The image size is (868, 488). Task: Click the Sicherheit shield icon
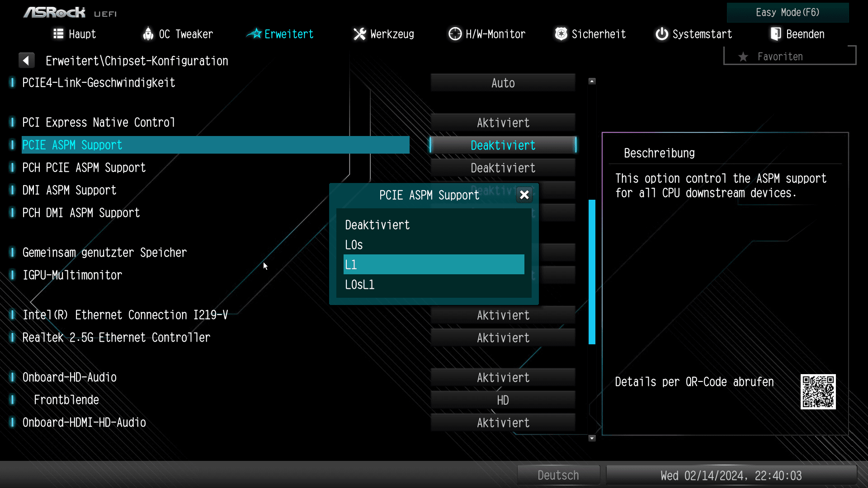click(x=561, y=34)
